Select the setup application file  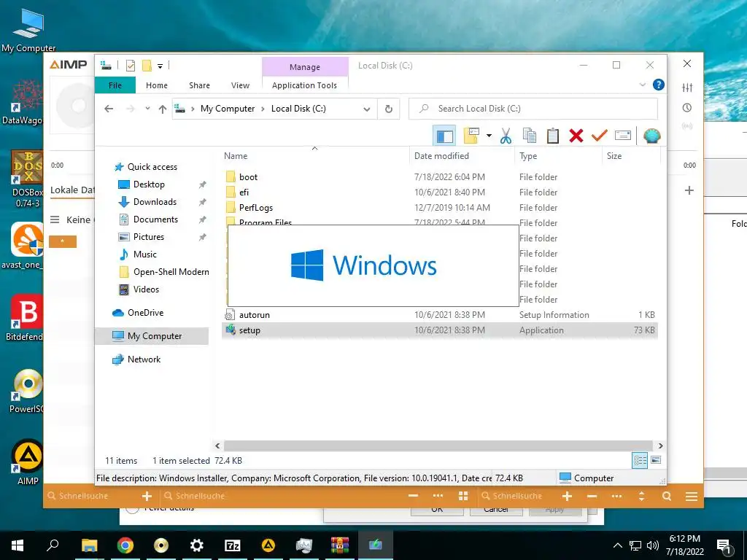tap(439, 330)
